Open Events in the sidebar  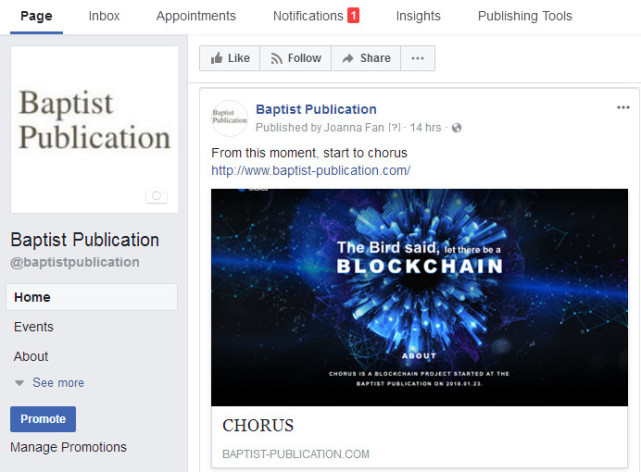[34, 327]
